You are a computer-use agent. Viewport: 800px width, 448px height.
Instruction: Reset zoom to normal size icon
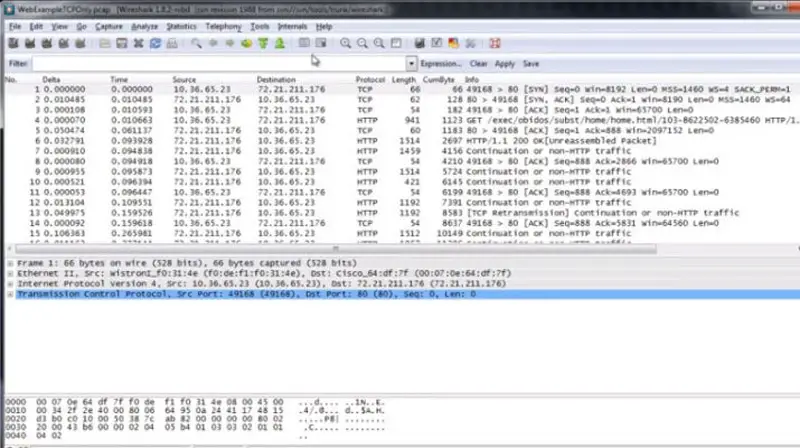379,43
